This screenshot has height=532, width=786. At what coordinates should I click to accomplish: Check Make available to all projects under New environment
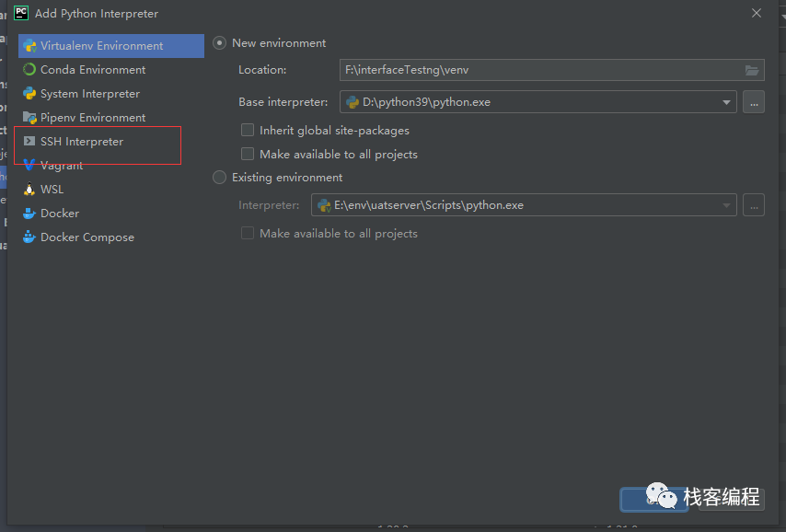(248, 154)
